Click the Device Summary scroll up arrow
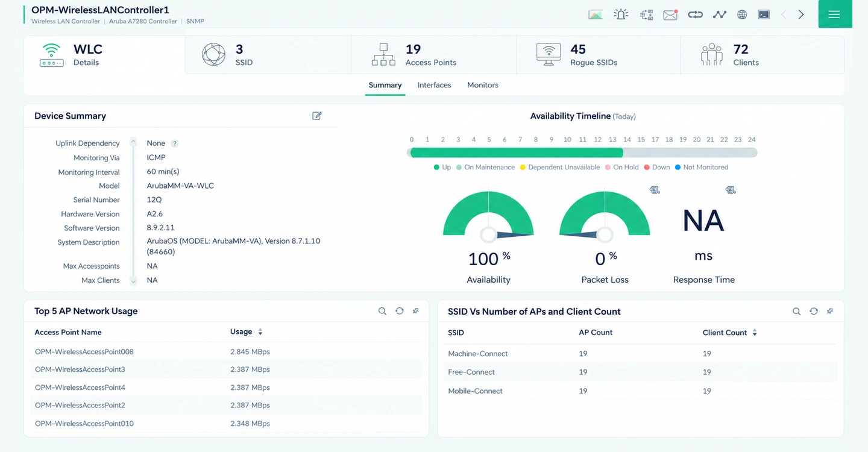The width and height of the screenshot is (868, 452). tap(133, 141)
